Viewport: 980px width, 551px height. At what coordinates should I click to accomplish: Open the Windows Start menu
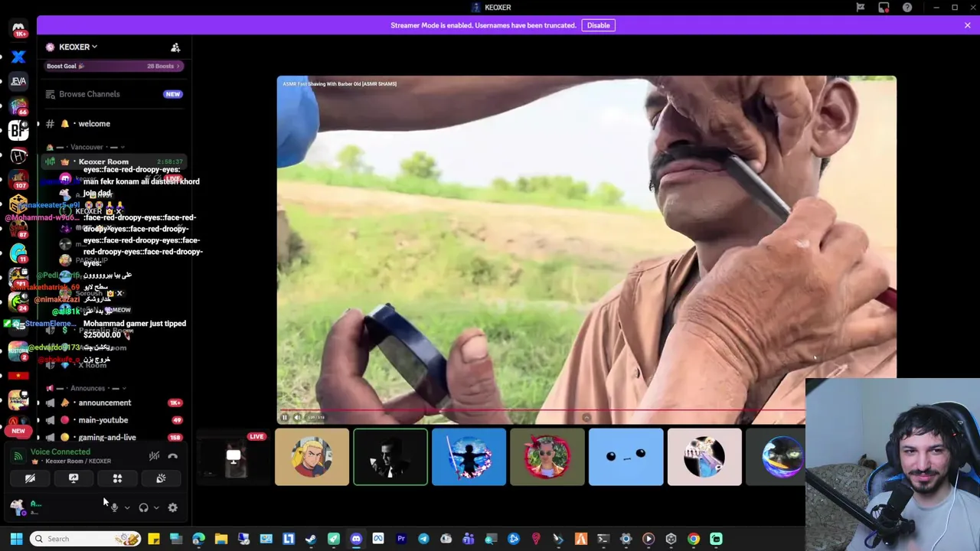(16, 539)
